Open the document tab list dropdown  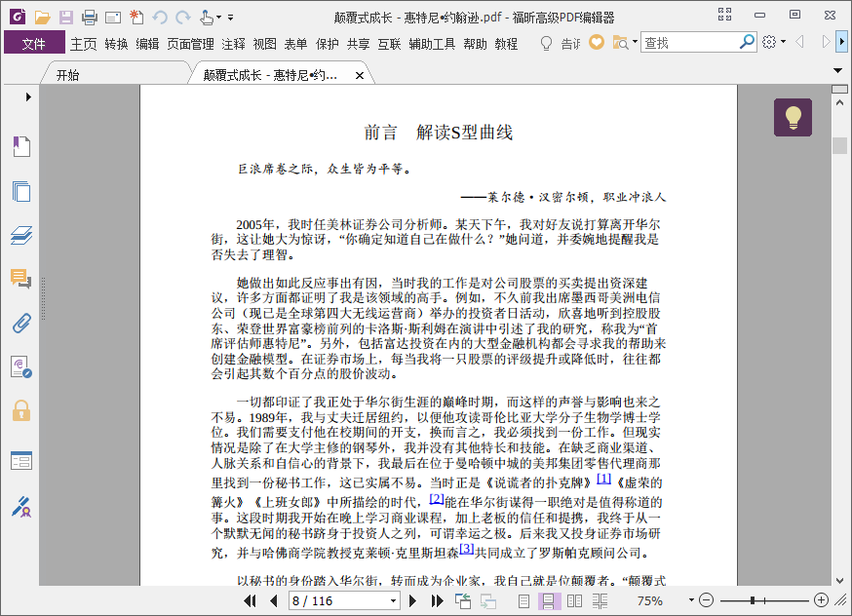(837, 70)
